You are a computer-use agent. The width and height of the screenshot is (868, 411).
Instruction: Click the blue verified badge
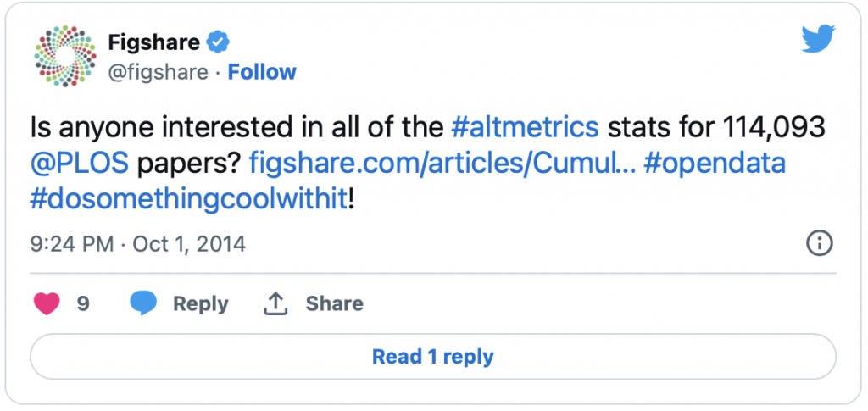coord(218,42)
